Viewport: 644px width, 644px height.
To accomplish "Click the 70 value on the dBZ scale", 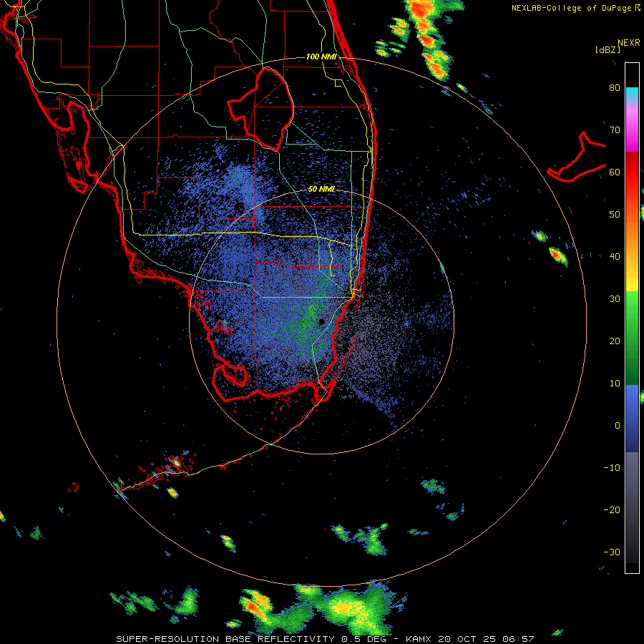I will point(615,130).
